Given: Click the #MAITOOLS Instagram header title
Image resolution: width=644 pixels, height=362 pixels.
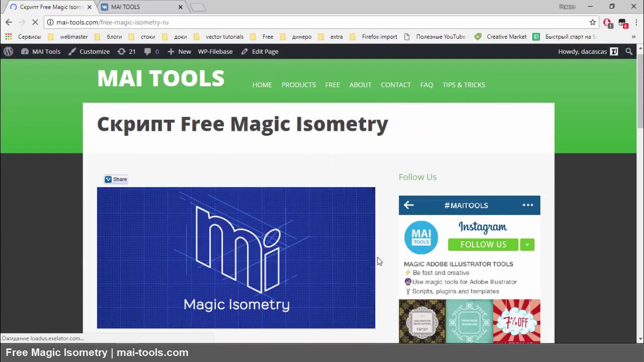Looking at the screenshot, I should pos(466,205).
